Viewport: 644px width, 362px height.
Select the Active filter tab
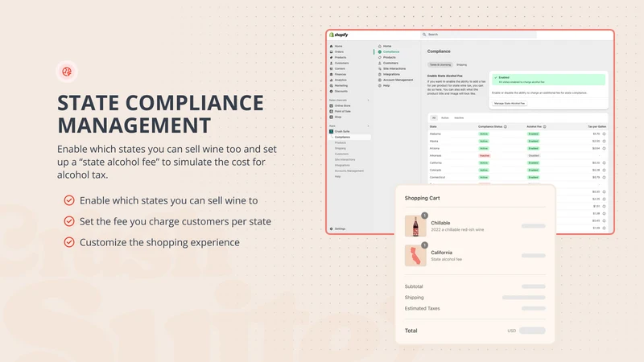445,117
